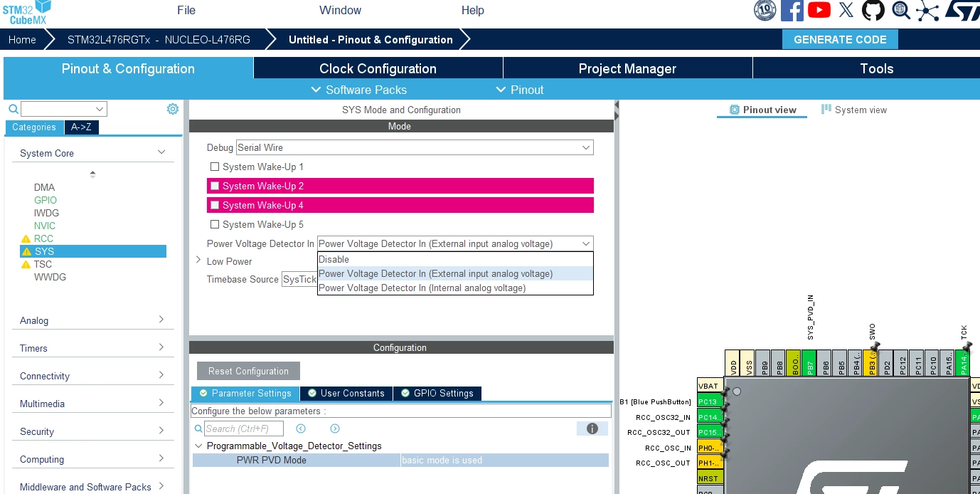This screenshot has width=980, height=494.
Task: Select pin PB7 on the chip
Action: click(809, 363)
